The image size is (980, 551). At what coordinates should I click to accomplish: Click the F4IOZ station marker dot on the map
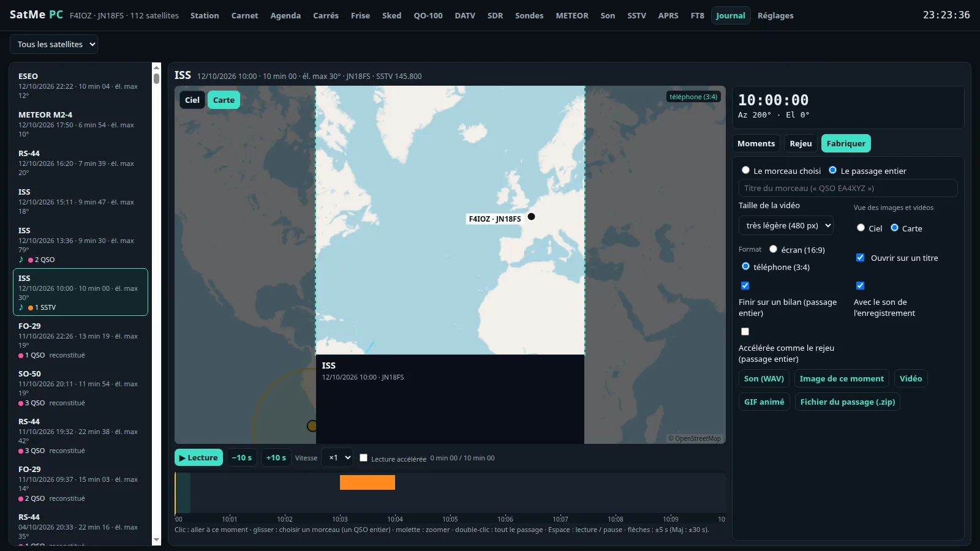[x=532, y=217]
